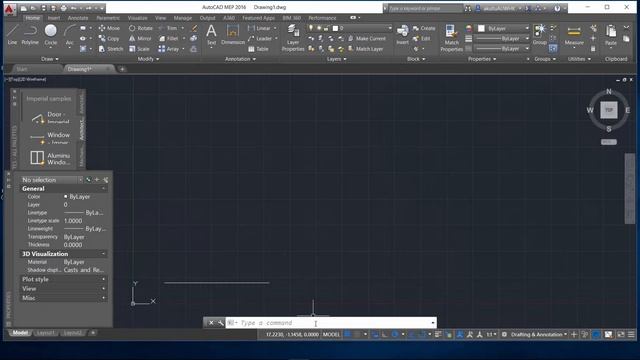Screen dimensions: 640x360
Task: Click the Group tool
Action: pyautogui.click(x=540, y=34)
